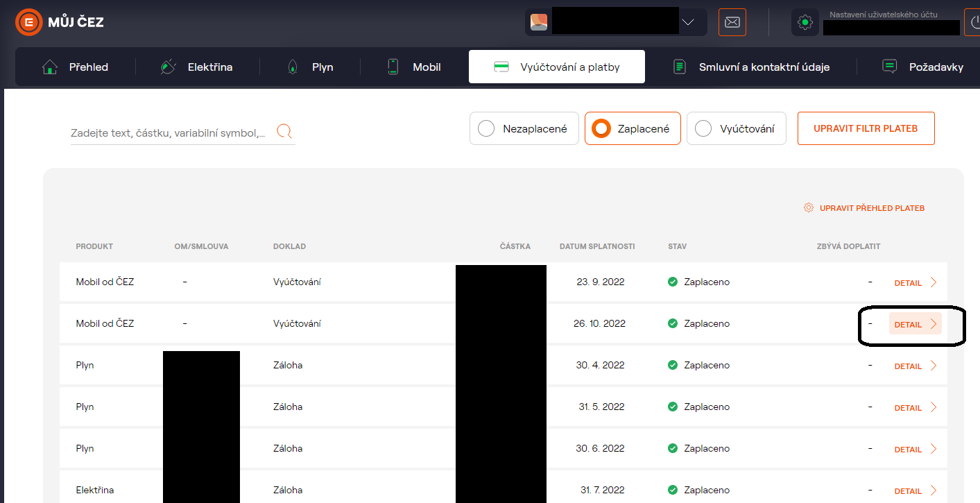Click the green check icon for 30. 4. 2022
Viewport: 980px width, 503px height.
[672, 365]
